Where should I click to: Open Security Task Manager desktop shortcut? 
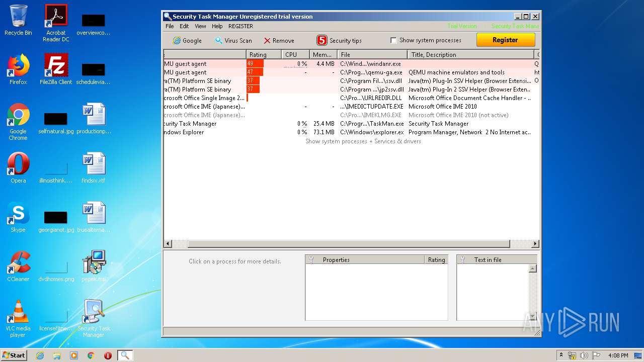tap(94, 319)
